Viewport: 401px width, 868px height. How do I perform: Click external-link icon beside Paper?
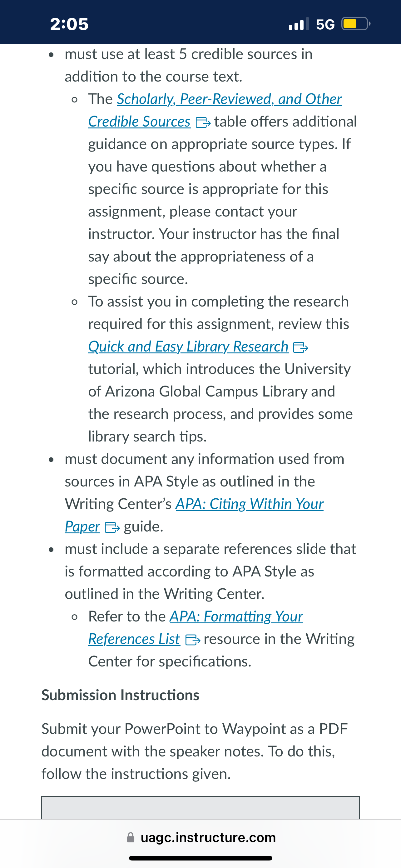coord(112,527)
